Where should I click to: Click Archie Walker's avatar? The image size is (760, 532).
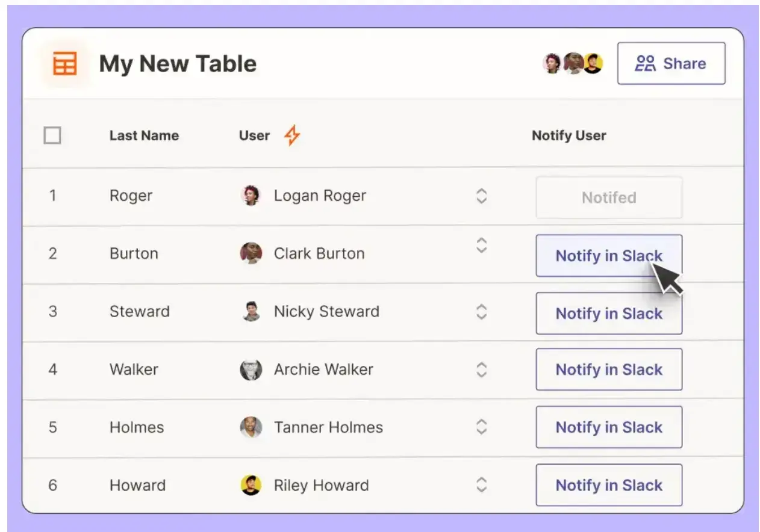(x=252, y=370)
